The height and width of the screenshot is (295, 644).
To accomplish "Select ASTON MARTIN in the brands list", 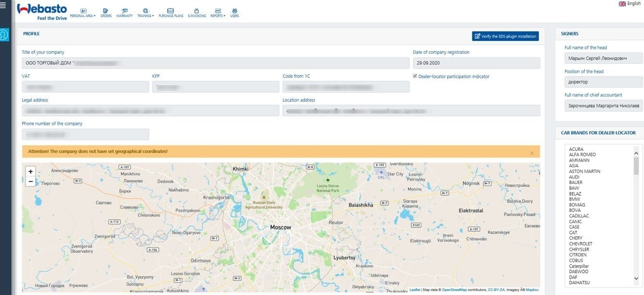I will tap(584, 172).
